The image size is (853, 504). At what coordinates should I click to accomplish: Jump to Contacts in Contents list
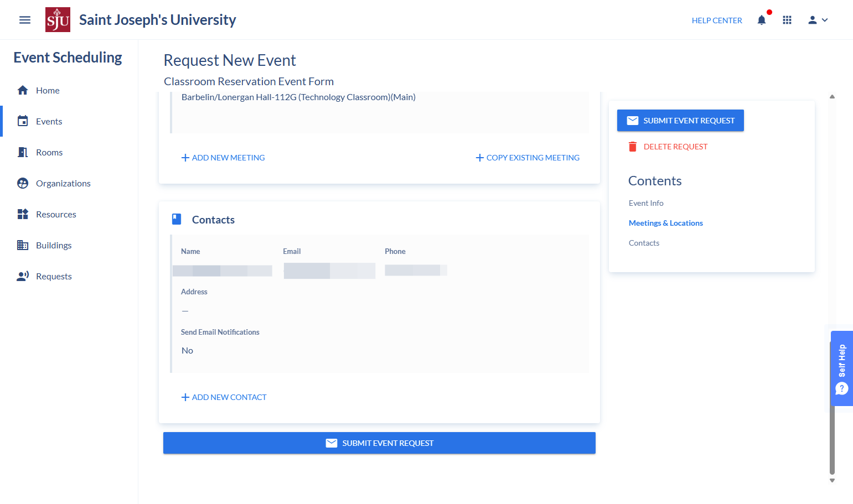(x=644, y=243)
